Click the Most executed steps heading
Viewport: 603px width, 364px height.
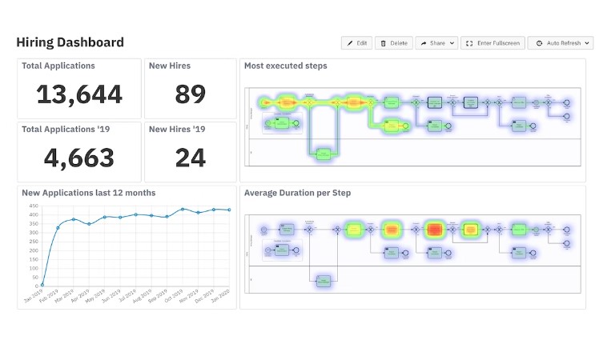(286, 66)
